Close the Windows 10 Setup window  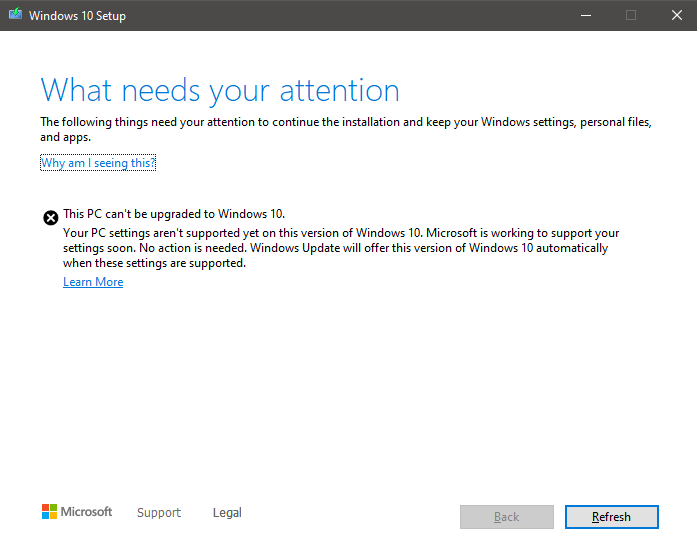coord(677,16)
